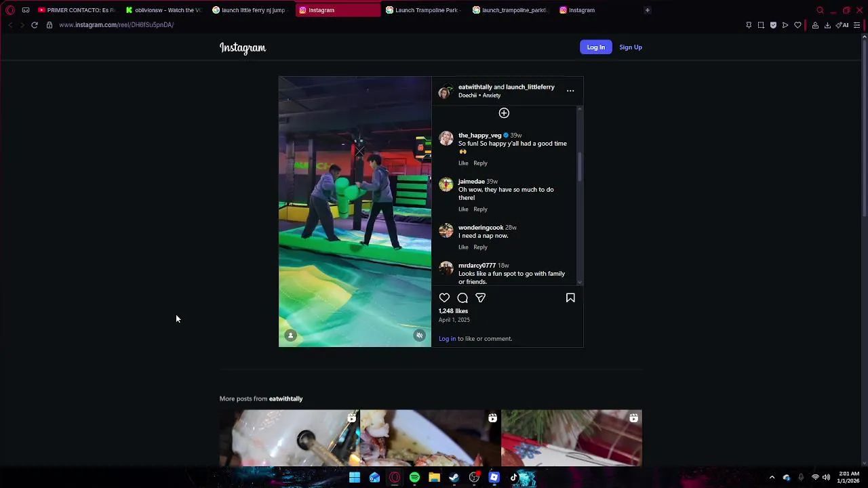This screenshot has width=868, height=488.
Task: Open the more options menu beside launch_littleferry
Action: (x=570, y=91)
